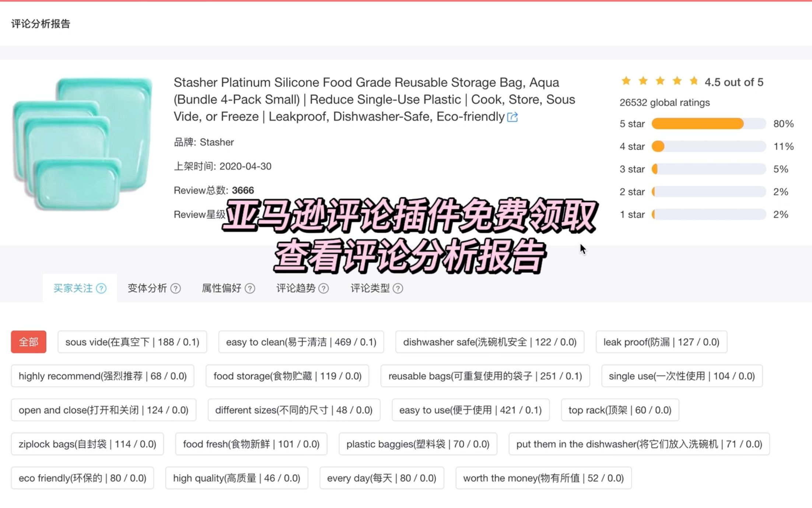812x508 pixels.
Task: Filter by food storage tag
Action: pos(287,376)
